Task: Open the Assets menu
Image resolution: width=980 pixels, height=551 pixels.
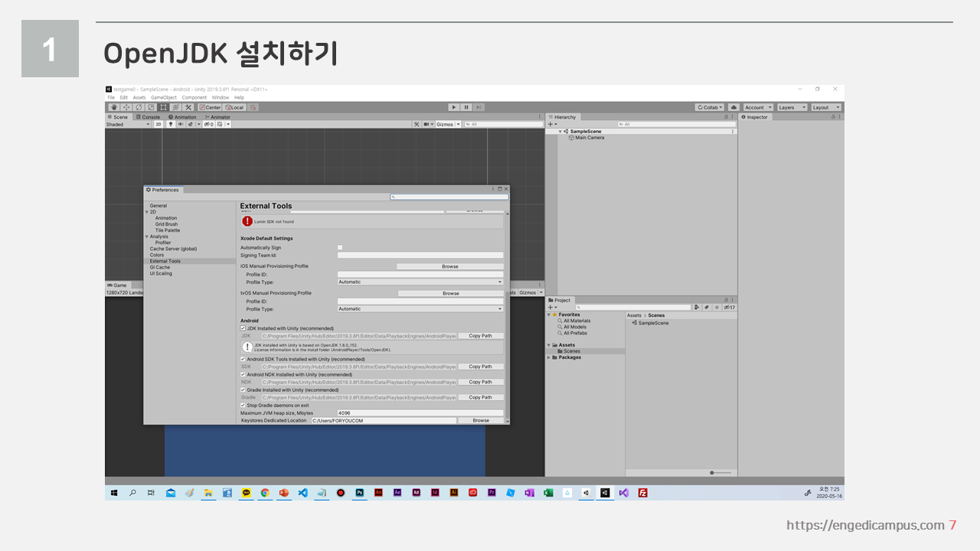Action: tap(139, 97)
